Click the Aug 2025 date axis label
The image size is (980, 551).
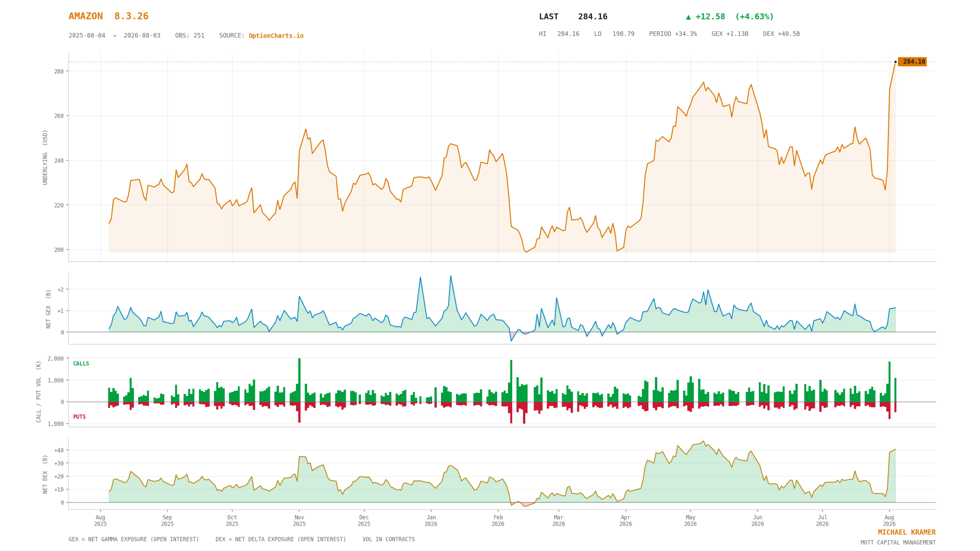pyautogui.click(x=100, y=521)
